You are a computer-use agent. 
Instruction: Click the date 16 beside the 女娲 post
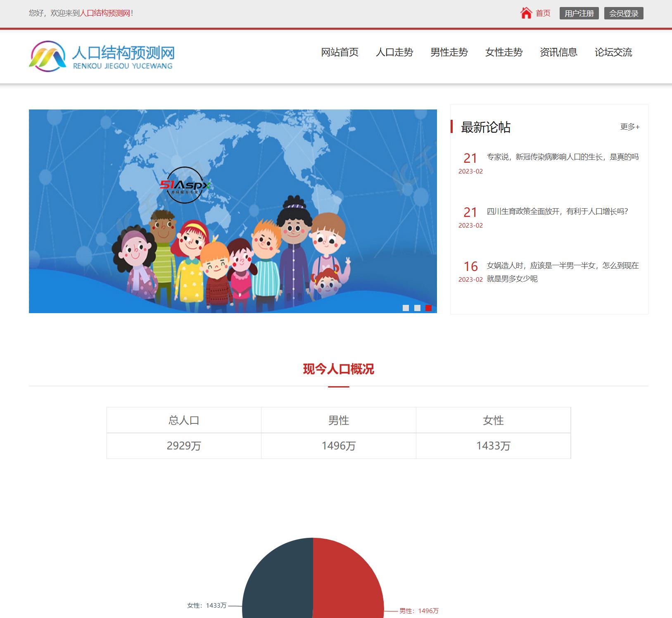coord(470,266)
